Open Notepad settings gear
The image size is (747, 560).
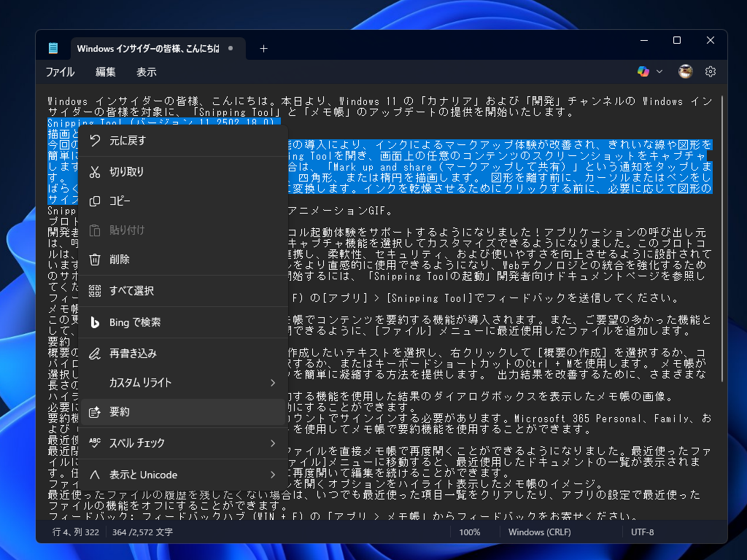point(711,71)
